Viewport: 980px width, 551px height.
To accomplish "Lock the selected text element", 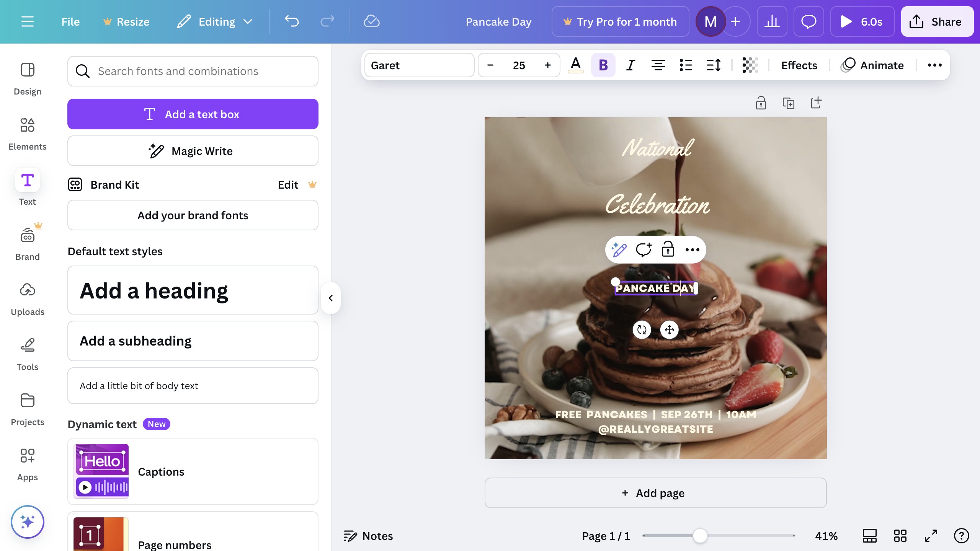I will (x=668, y=249).
